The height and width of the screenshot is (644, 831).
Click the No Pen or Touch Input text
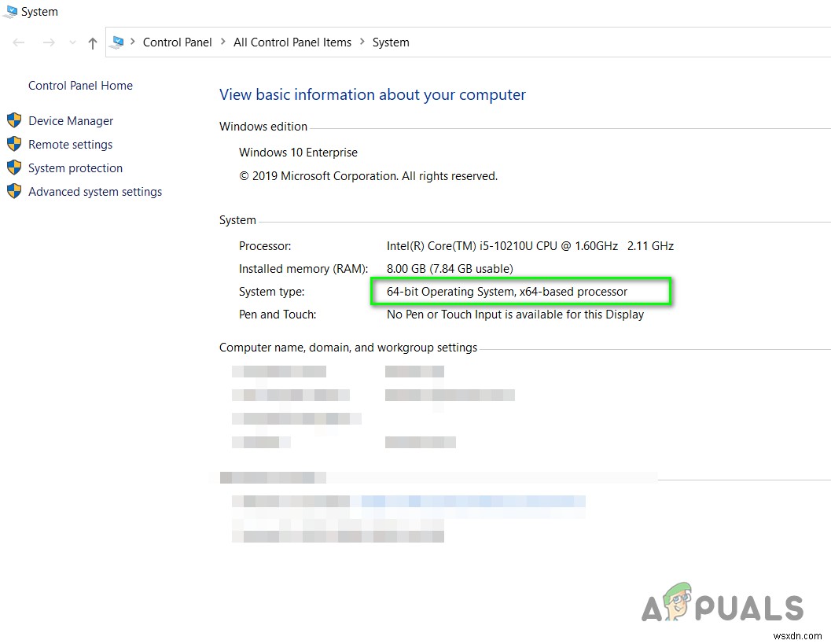point(515,315)
